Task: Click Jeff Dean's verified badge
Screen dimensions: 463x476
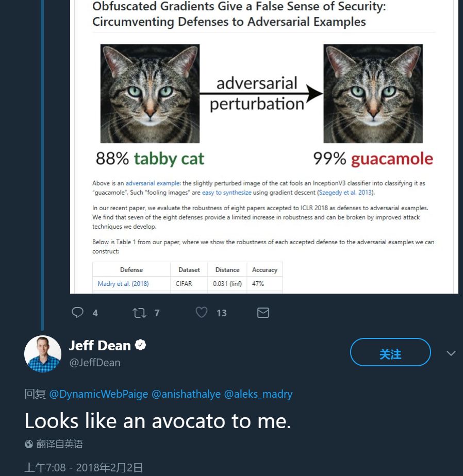Action: click(141, 345)
